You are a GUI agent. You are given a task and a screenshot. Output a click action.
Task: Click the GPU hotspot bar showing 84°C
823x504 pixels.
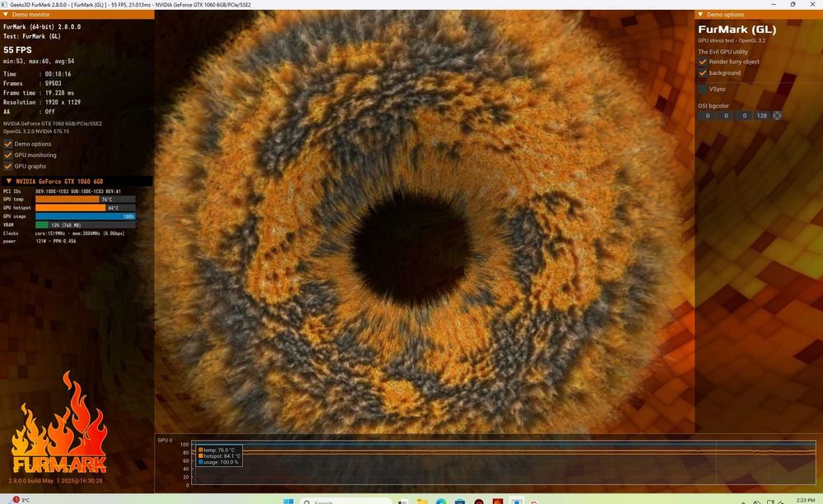click(86, 208)
